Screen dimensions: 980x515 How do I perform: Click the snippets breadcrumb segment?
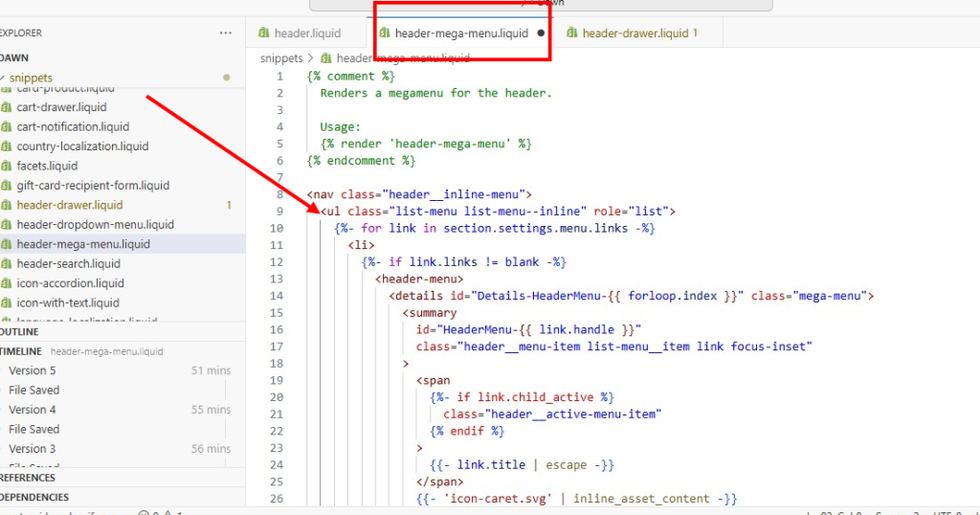tap(281, 58)
